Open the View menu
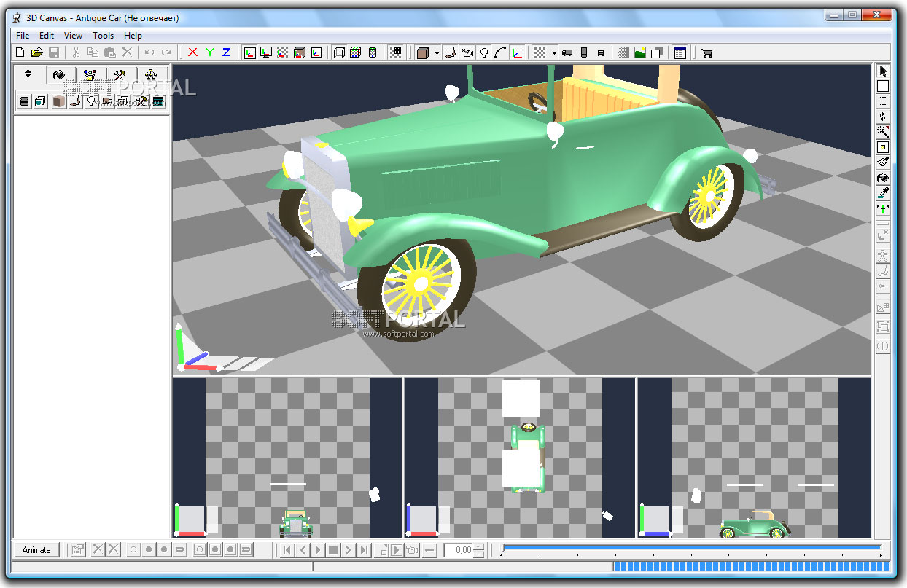 [73, 35]
